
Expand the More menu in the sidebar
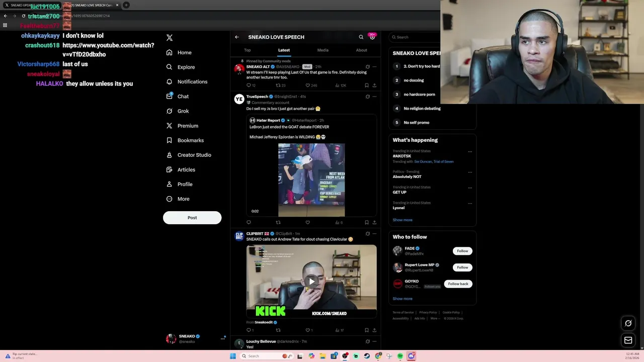pos(178,199)
